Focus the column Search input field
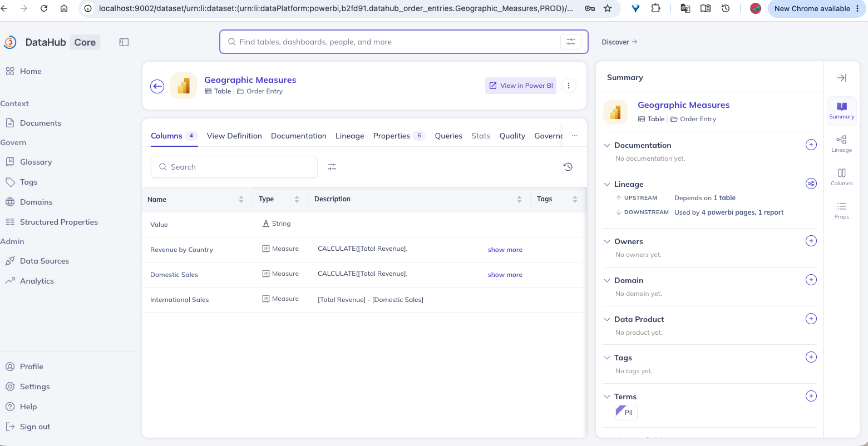This screenshot has width=868, height=446. pyautogui.click(x=234, y=167)
